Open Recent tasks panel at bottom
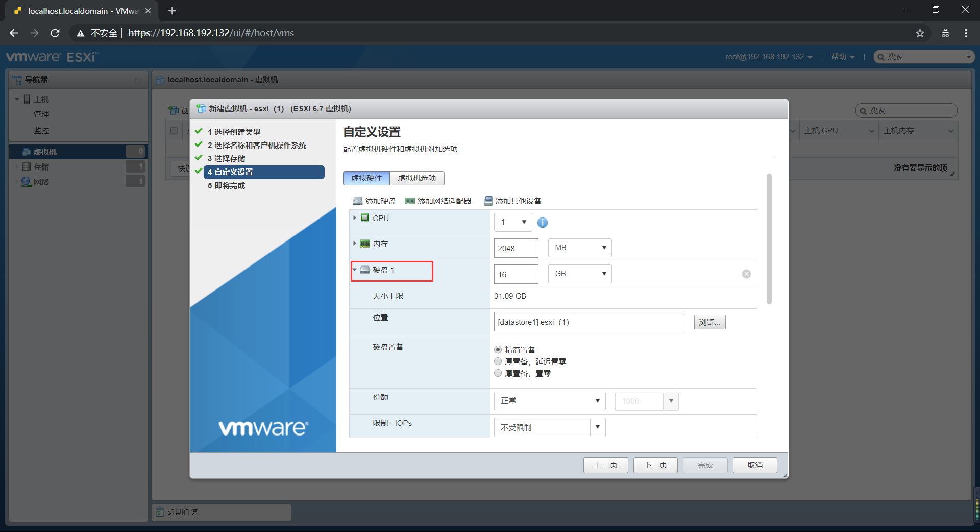This screenshot has height=532, width=980. pos(221,512)
